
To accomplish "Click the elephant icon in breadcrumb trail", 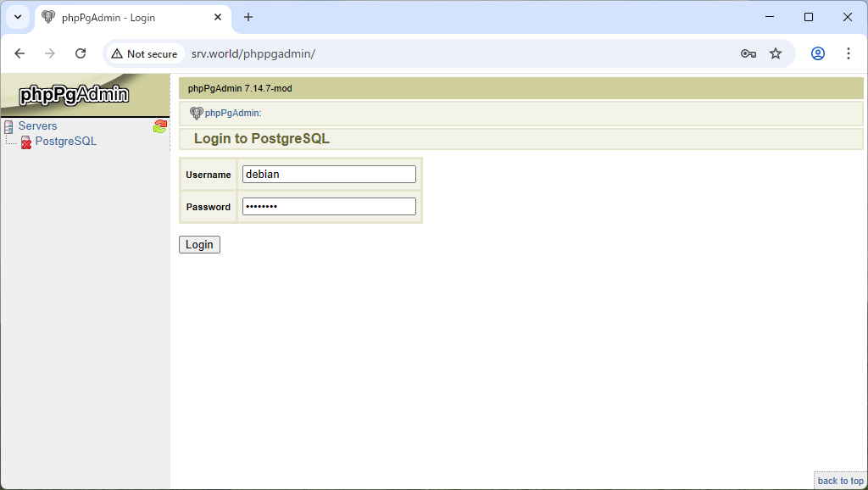I will pyautogui.click(x=196, y=113).
